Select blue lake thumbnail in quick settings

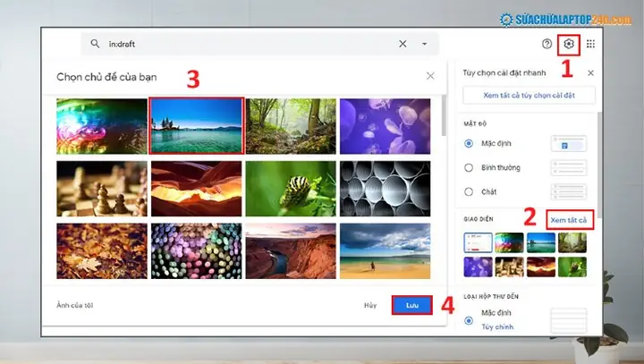(541, 242)
